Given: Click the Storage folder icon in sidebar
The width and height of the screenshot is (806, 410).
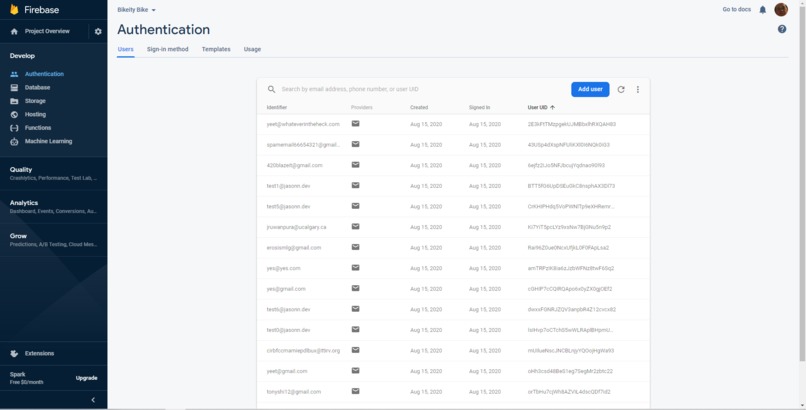Looking at the screenshot, I should pos(14,101).
